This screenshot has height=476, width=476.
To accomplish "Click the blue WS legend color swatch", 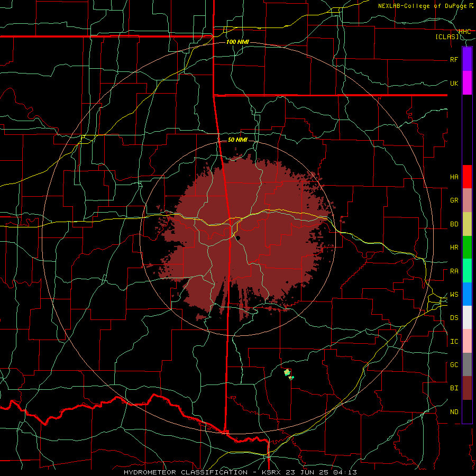I will coord(467,294).
